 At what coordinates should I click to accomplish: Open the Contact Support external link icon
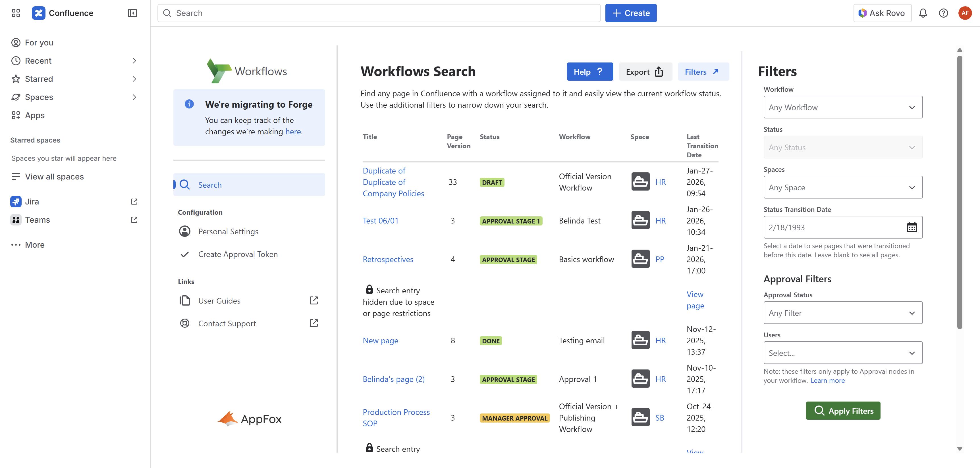click(313, 323)
